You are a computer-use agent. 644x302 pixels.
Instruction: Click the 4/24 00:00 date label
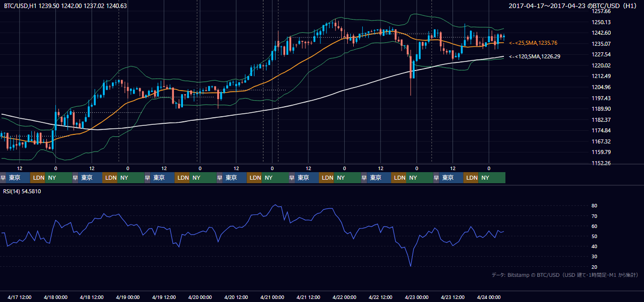[489, 297]
